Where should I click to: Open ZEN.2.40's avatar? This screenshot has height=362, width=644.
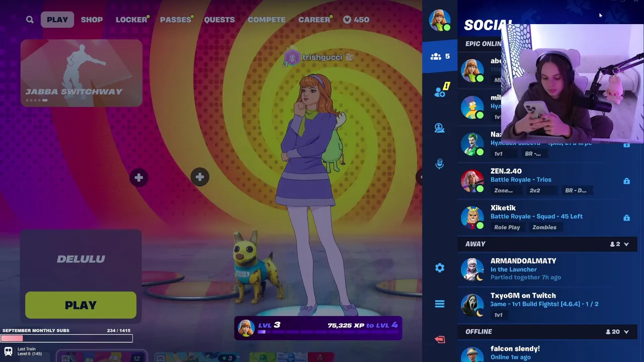pyautogui.click(x=472, y=181)
